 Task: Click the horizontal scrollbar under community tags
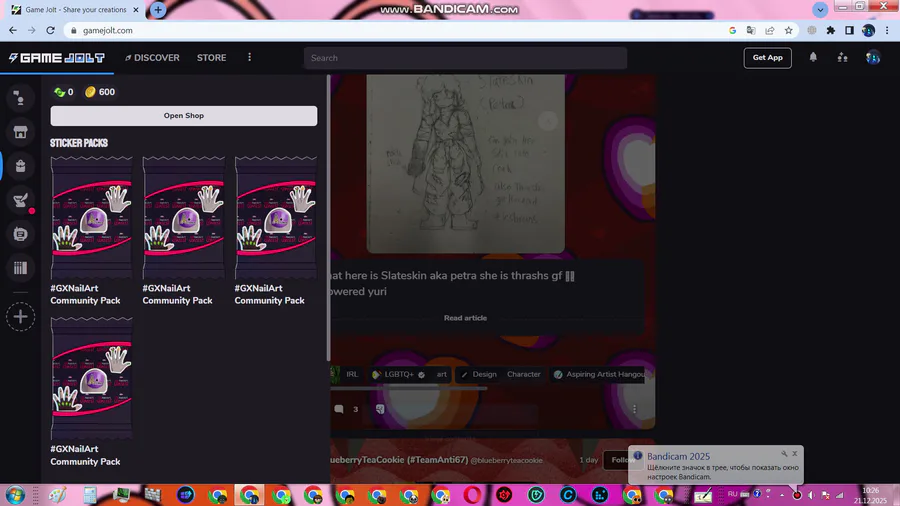tap(409, 388)
